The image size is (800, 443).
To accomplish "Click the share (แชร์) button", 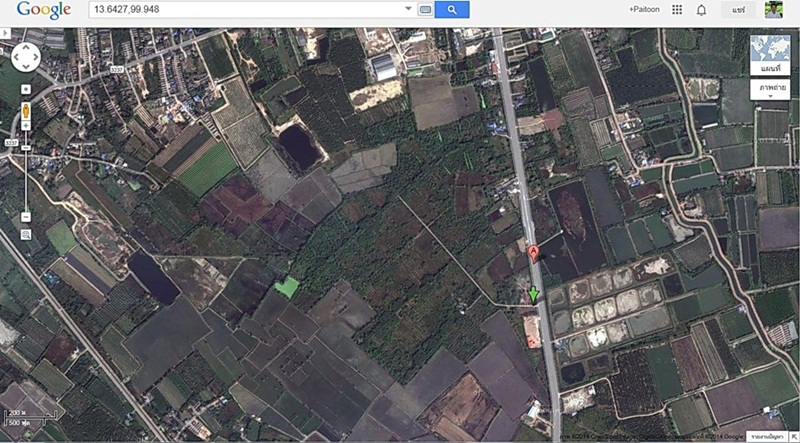I will coord(739,10).
